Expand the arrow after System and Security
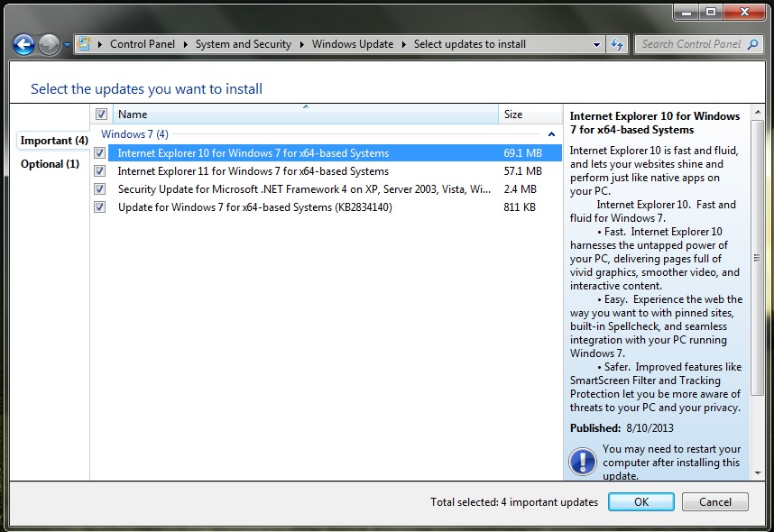 (301, 44)
